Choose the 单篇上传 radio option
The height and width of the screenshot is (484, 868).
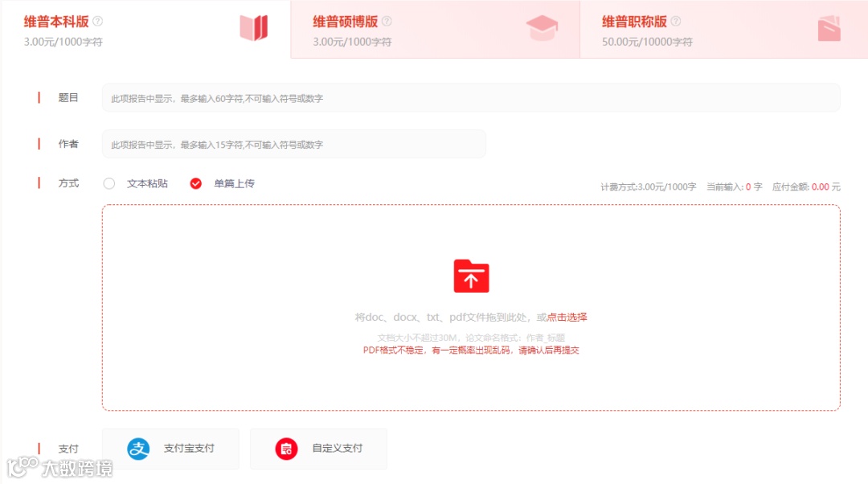pos(195,183)
